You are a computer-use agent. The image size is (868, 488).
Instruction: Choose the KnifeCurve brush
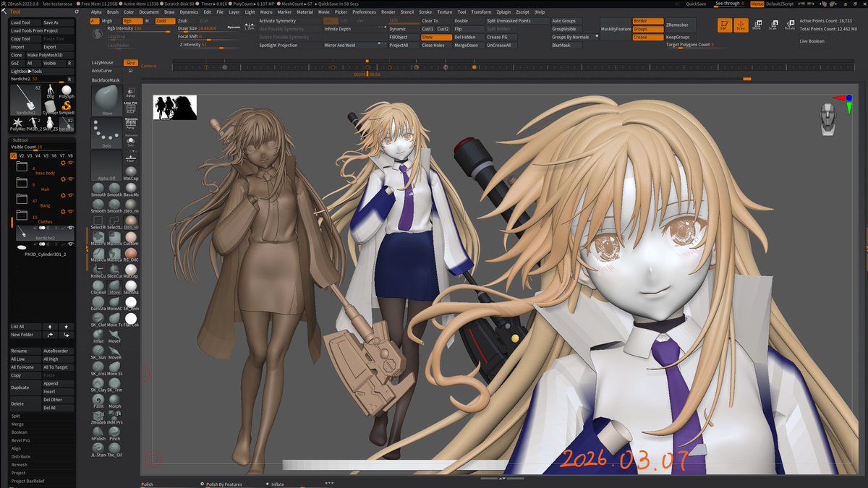click(98, 270)
